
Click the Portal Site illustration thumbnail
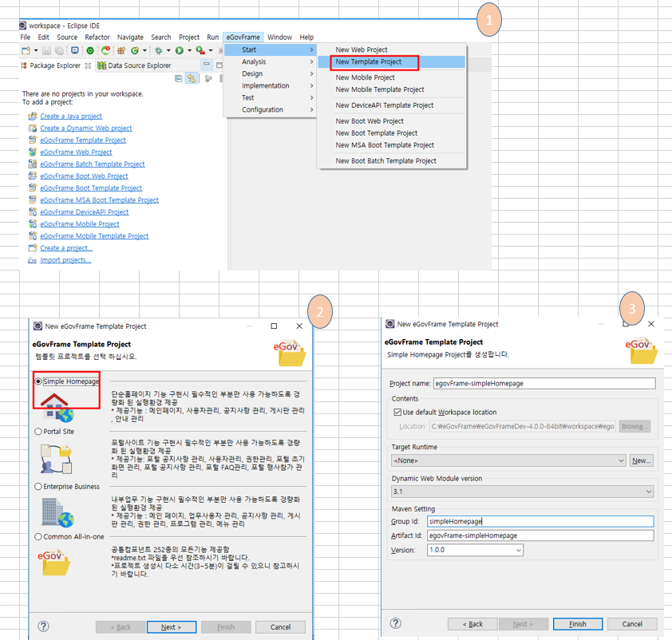[x=56, y=459]
